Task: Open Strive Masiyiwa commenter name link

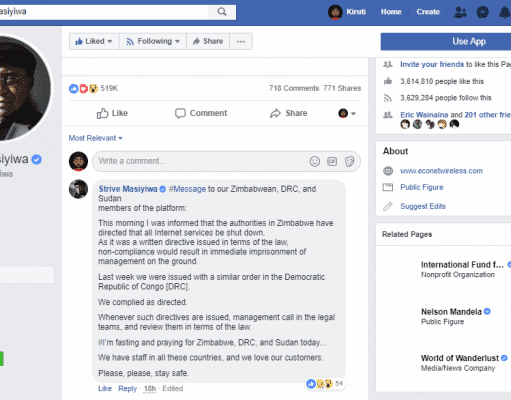Action: pos(128,189)
